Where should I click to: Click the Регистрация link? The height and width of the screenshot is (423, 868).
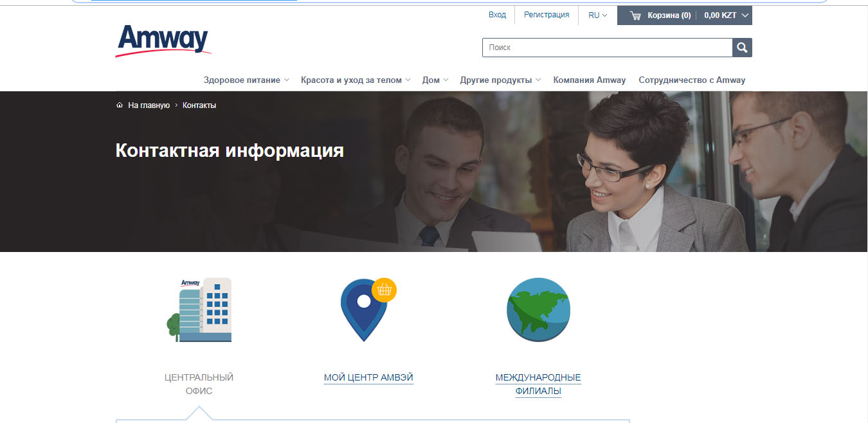(547, 15)
